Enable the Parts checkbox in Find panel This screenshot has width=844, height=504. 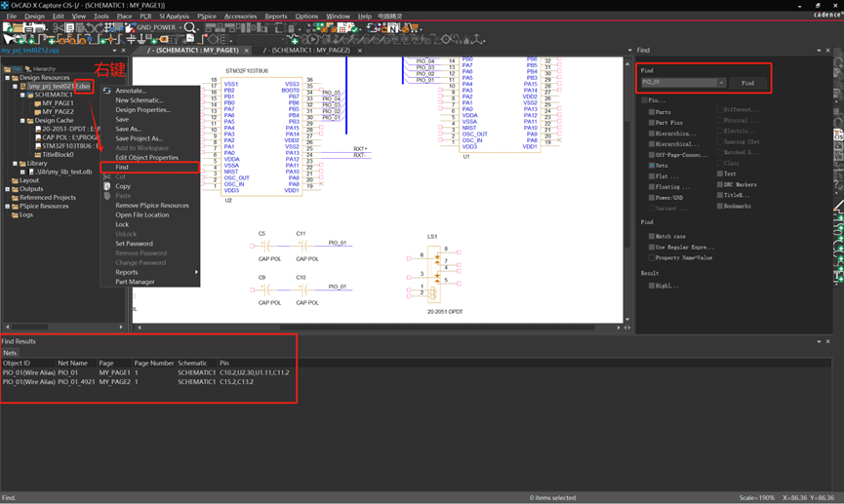coord(652,112)
